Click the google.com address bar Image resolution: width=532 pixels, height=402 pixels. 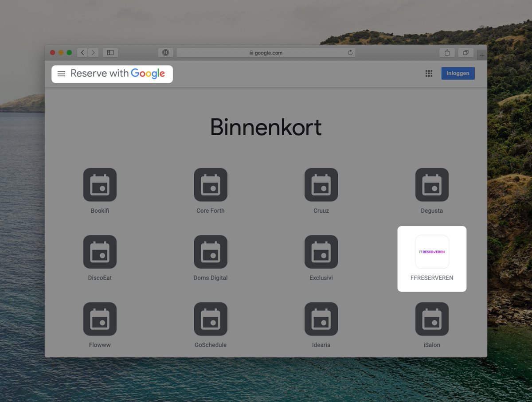(266, 53)
